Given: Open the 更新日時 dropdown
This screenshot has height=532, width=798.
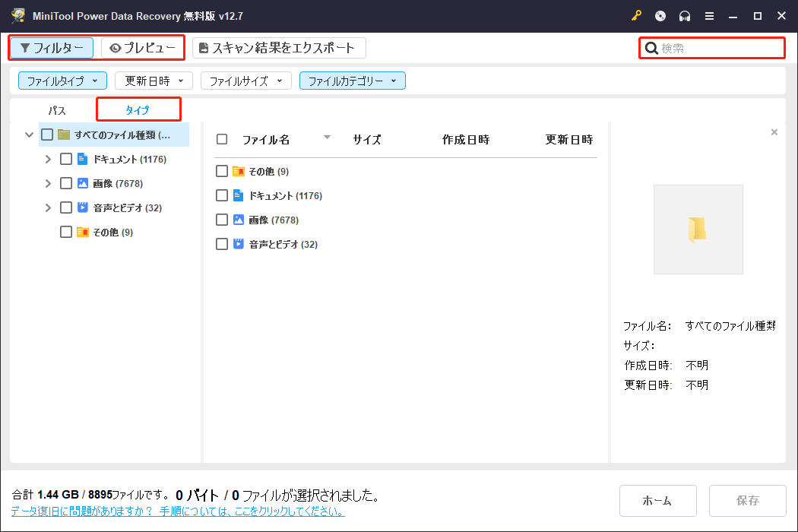Looking at the screenshot, I should [x=153, y=80].
